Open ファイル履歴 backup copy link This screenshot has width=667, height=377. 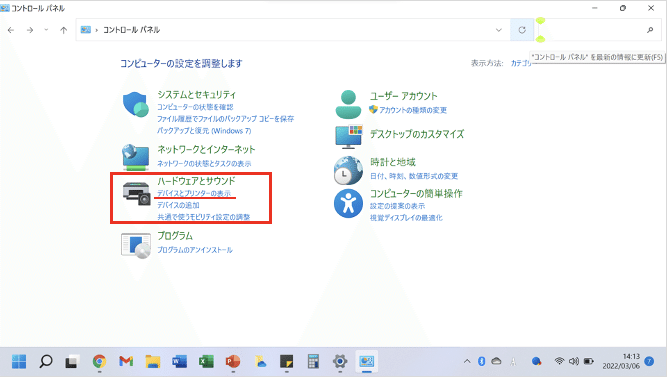pyautogui.click(x=225, y=119)
